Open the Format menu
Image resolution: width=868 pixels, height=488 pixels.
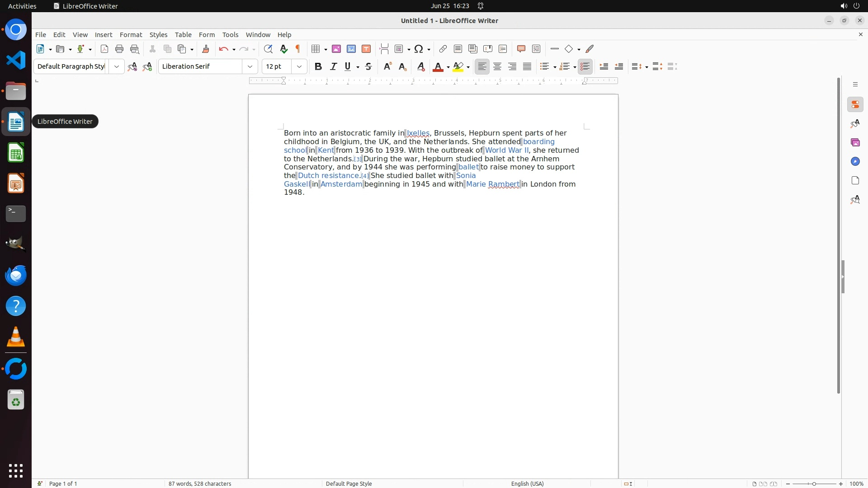131,35
